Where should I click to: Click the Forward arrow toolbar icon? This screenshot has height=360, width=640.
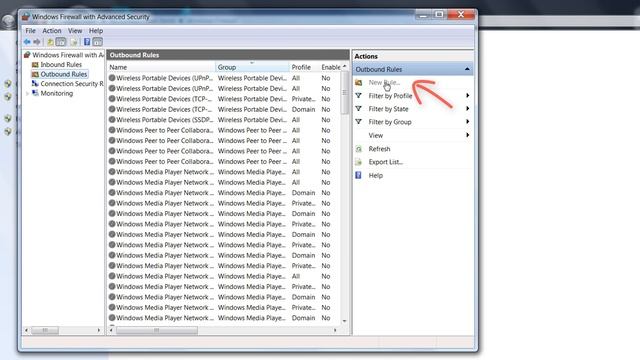click(x=37, y=42)
